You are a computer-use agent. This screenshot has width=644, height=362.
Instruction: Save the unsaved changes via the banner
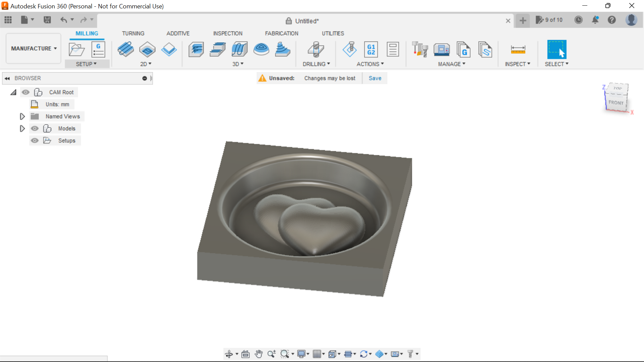tap(375, 78)
